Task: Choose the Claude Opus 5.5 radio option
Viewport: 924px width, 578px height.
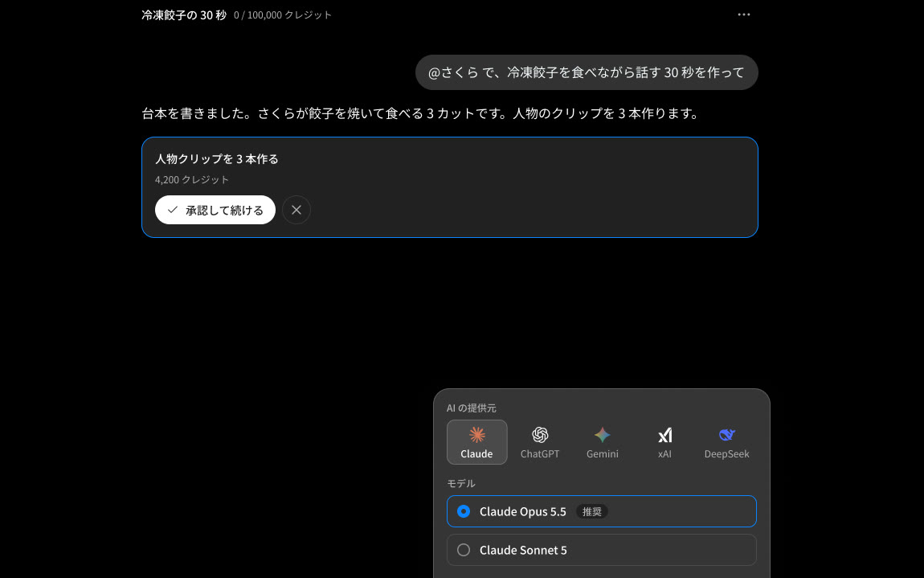Action: 602,511
